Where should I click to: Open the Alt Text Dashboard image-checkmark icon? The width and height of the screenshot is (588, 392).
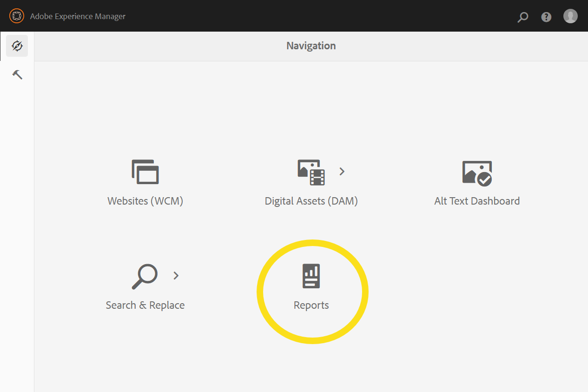[477, 173]
